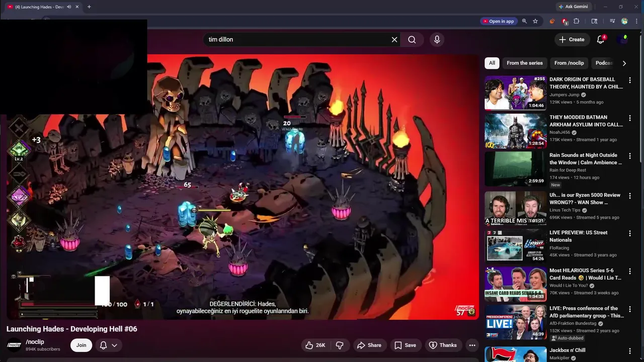Open more actions three-dot menu under video
The image size is (644, 362).
click(472, 345)
